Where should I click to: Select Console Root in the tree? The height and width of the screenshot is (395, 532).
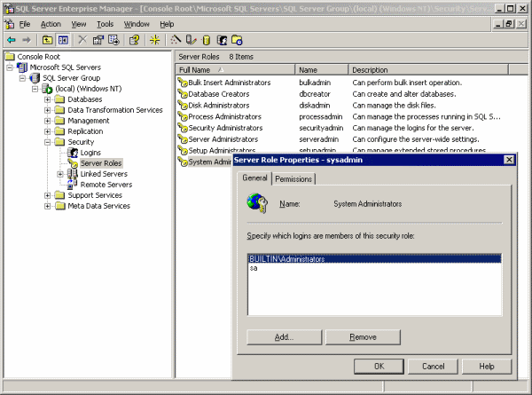point(38,57)
